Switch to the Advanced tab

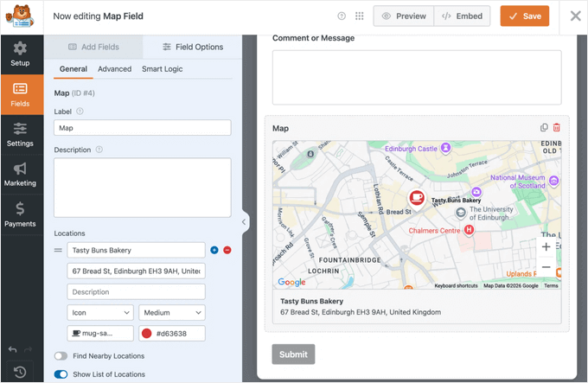click(114, 68)
